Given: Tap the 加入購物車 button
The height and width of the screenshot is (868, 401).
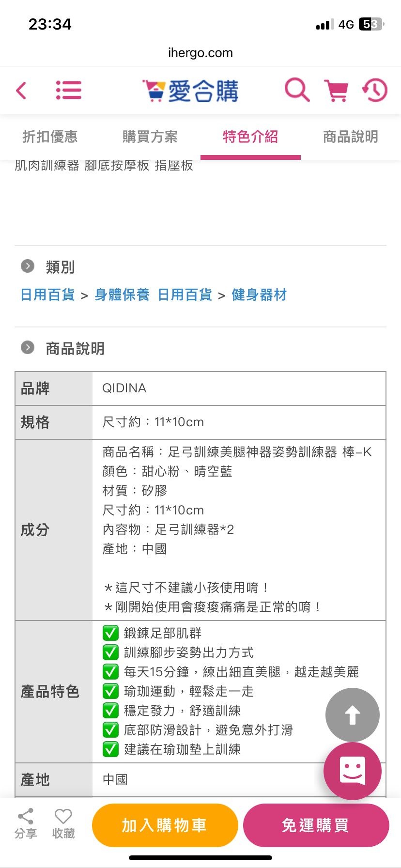Looking at the screenshot, I should click(x=165, y=825).
